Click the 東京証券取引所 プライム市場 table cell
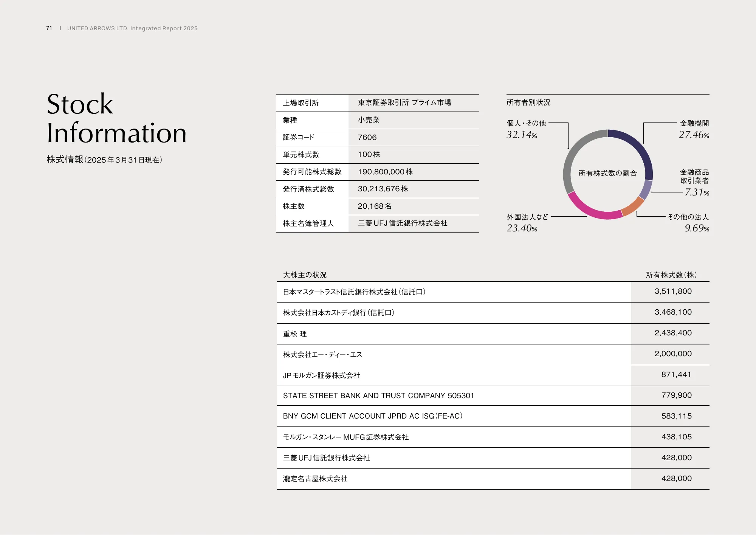The image size is (756, 535). point(405,102)
